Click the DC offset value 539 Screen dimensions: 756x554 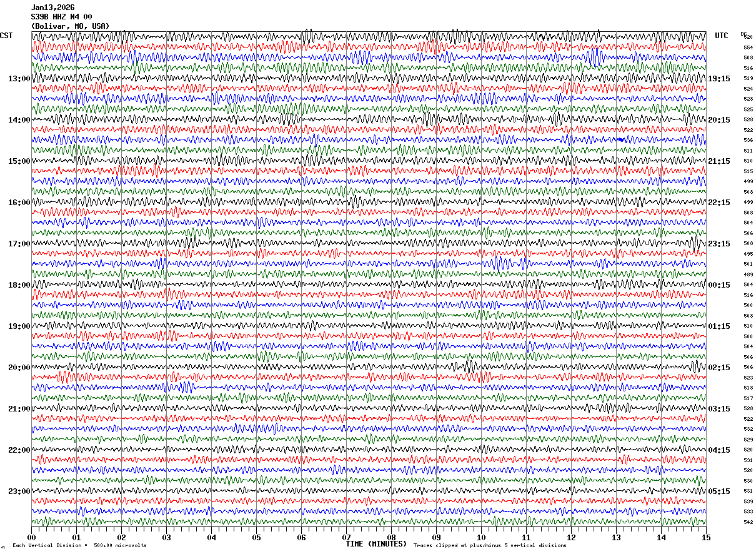[748, 501]
